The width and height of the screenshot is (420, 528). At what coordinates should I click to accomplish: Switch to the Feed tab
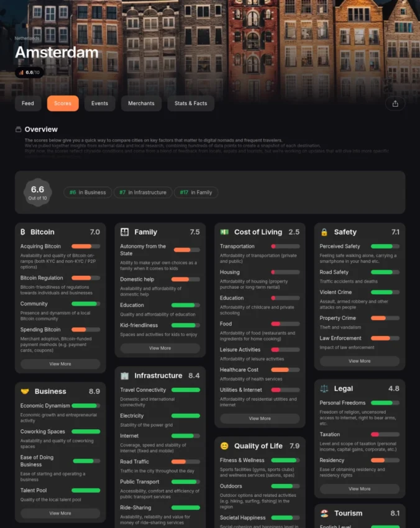click(x=28, y=104)
